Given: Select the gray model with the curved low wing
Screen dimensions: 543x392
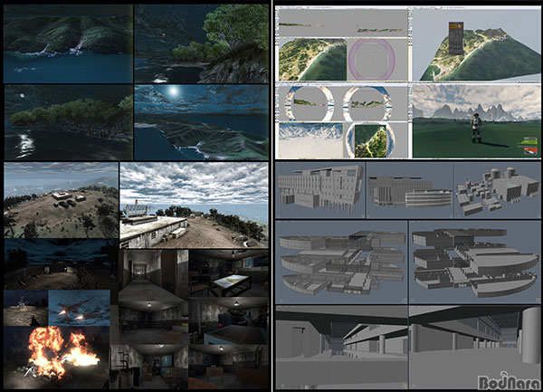Looking at the screenshot, I should [x=410, y=190].
